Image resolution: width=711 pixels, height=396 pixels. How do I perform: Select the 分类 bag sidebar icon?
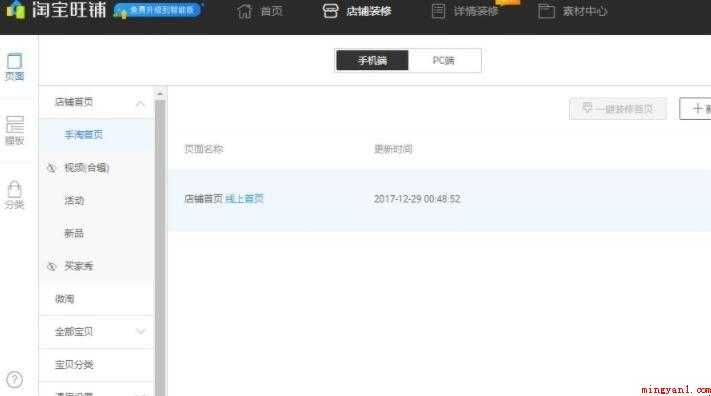pyautogui.click(x=15, y=195)
